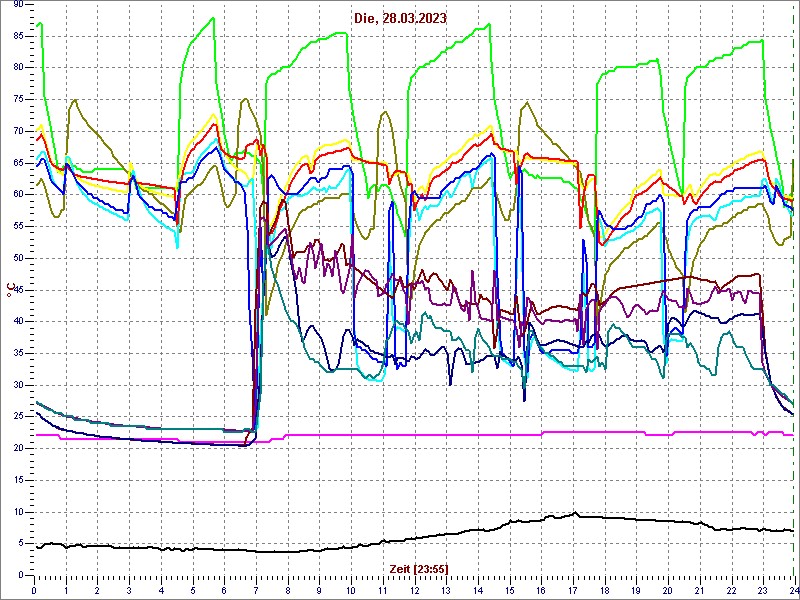
Task: Click hour 19 on the time axis
Action: (636, 590)
